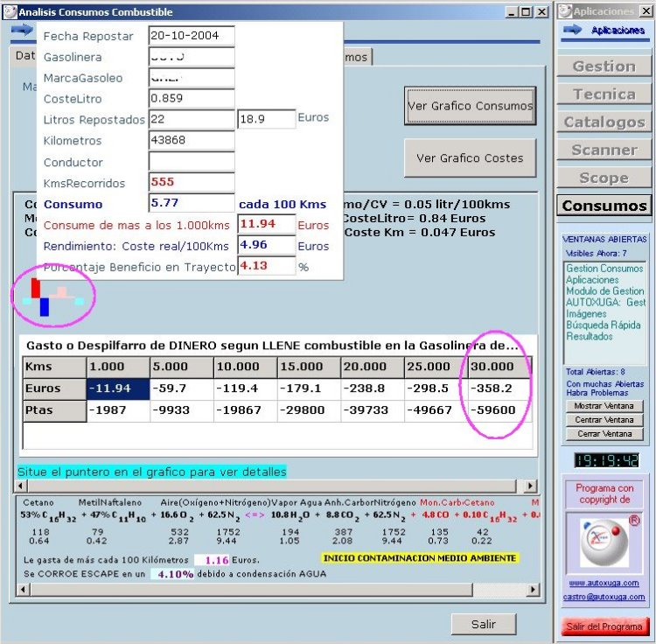Select the -1987 Ptas cell
This screenshot has height=644, width=656.
pos(118,410)
